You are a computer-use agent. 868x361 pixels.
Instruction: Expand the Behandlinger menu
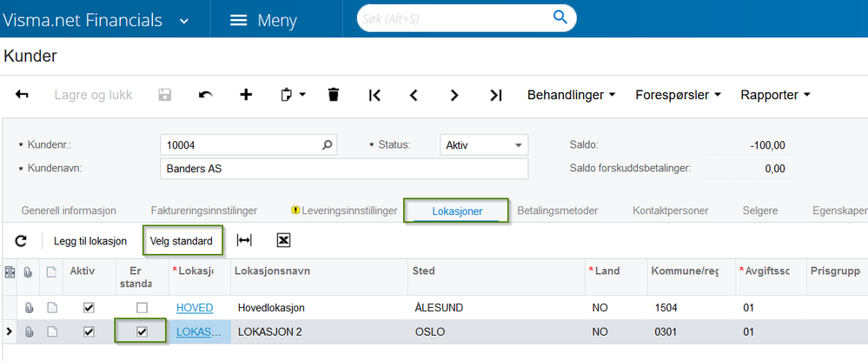571,95
